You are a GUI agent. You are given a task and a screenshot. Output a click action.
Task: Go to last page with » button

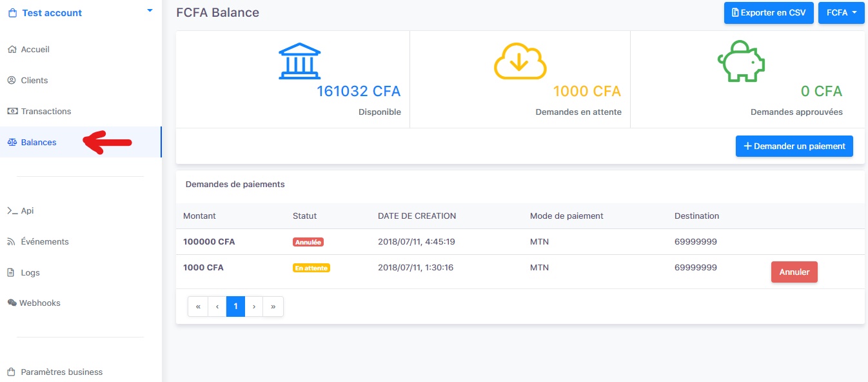click(x=273, y=307)
